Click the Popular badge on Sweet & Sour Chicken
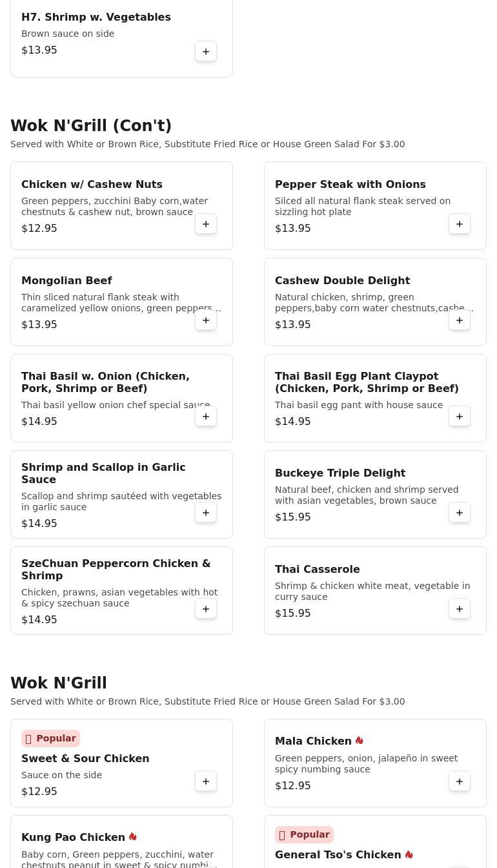This screenshot has height=868, width=497. [x=50, y=738]
